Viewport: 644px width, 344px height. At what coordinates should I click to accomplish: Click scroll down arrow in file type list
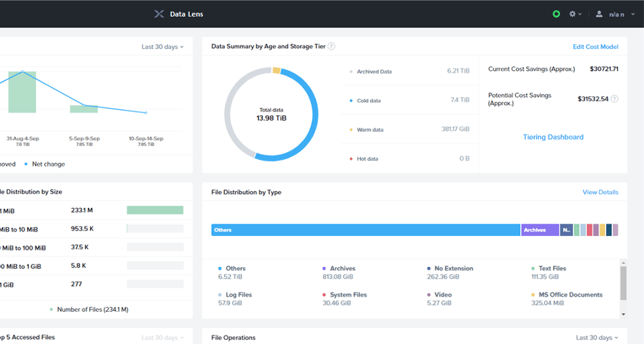[623, 314]
